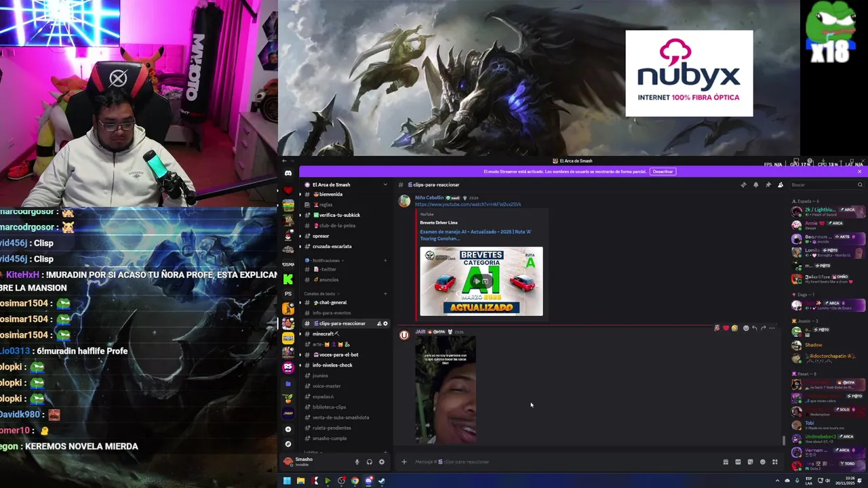Expand arrow beside chat-general channel

point(300,302)
